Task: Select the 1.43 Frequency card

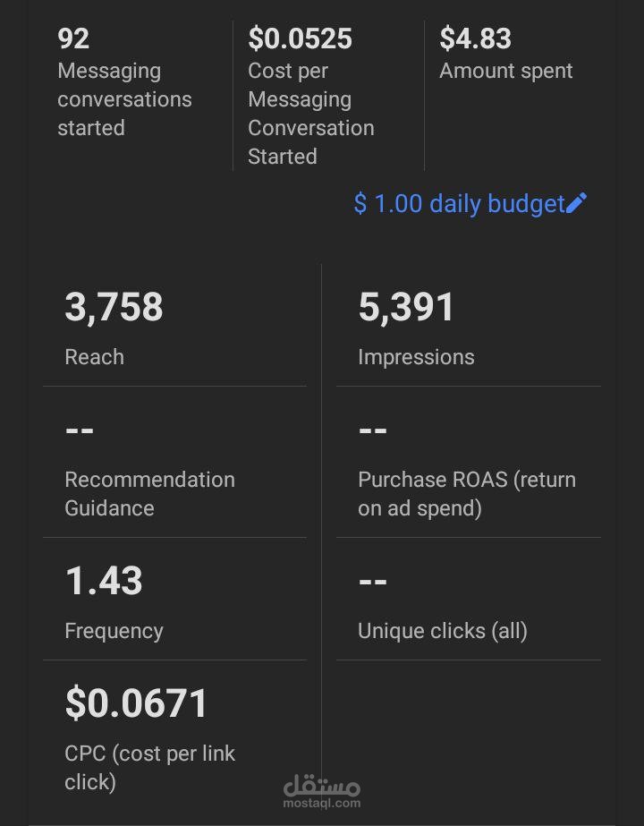Action: pos(174,599)
